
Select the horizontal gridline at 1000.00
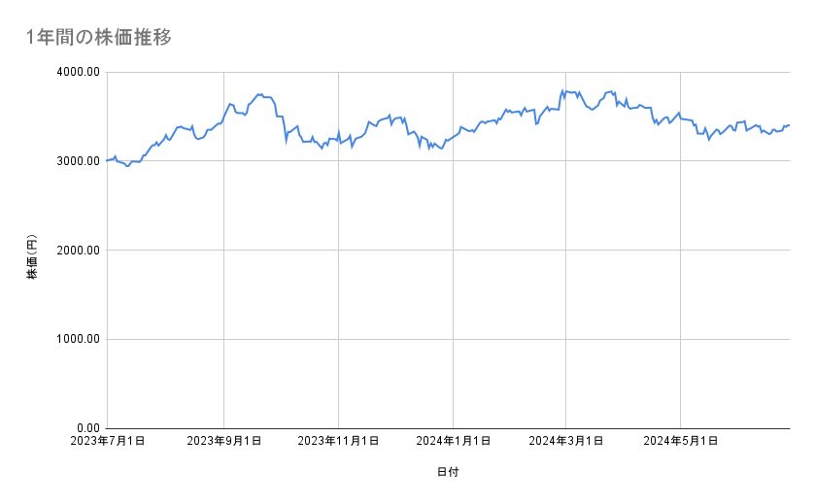389,339
